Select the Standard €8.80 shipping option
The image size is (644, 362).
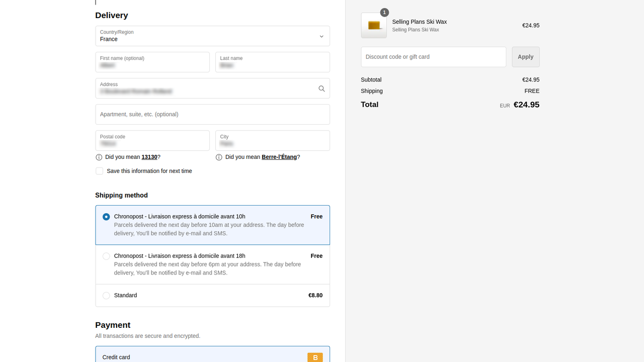pos(106,296)
